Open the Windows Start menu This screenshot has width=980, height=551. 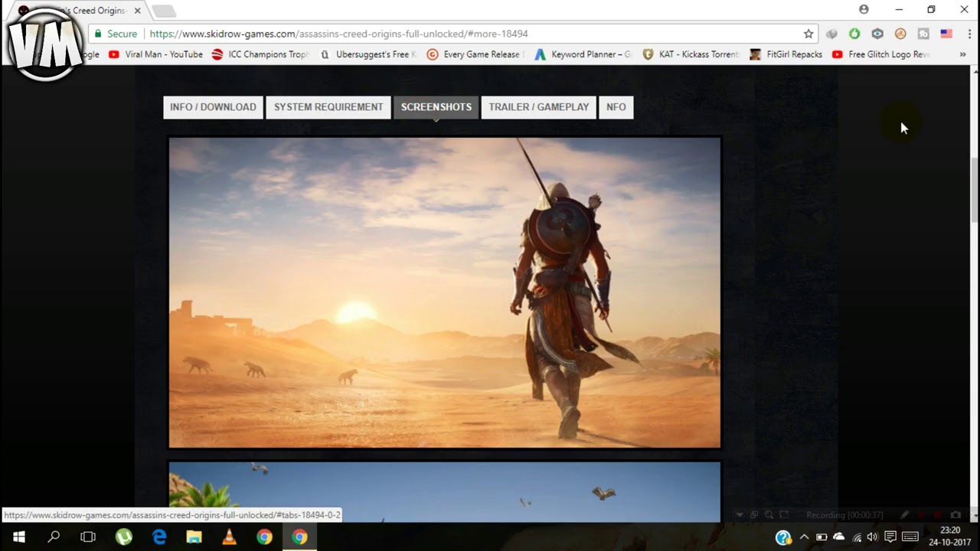click(x=18, y=537)
